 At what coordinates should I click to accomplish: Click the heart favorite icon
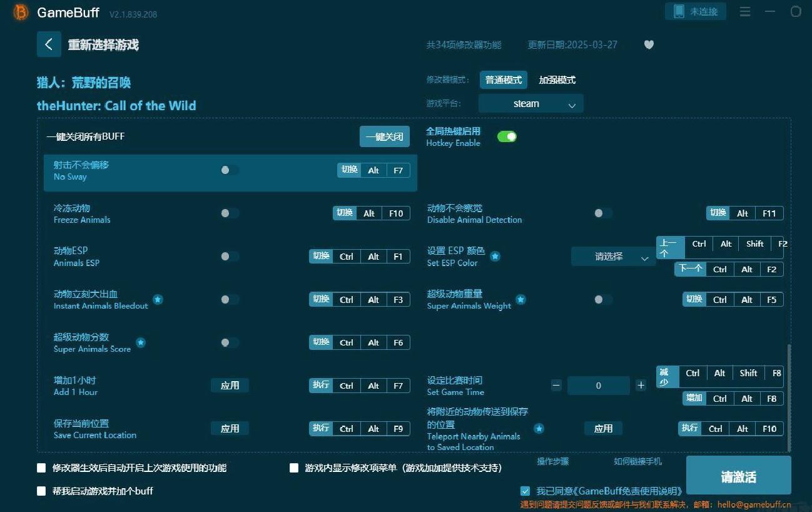[x=649, y=44]
